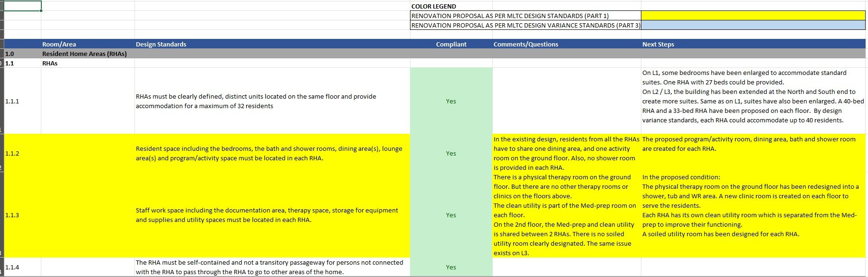Select the 'Staff work space including the documentation' cell
Screen dimensions: 868x277
272,215
